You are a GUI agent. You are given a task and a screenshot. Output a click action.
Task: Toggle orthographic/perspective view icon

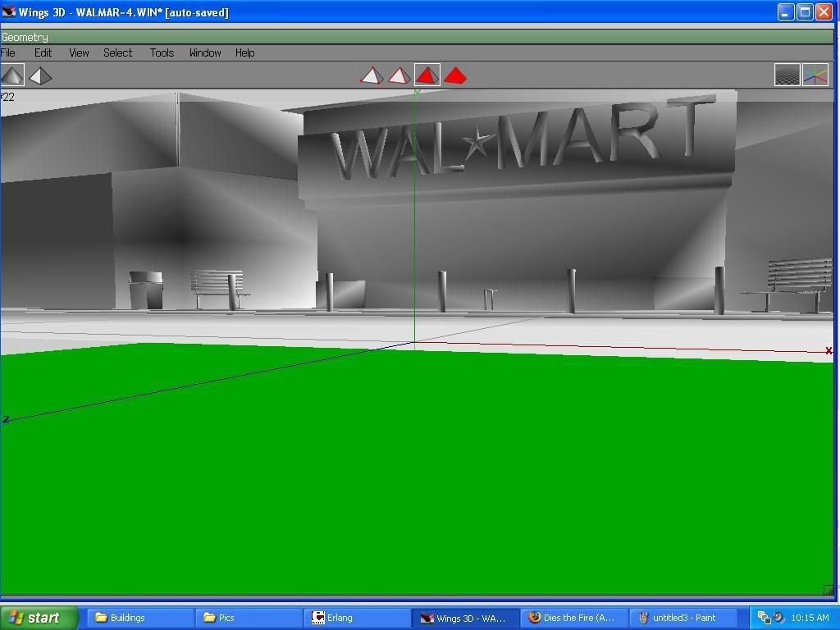tap(40, 75)
